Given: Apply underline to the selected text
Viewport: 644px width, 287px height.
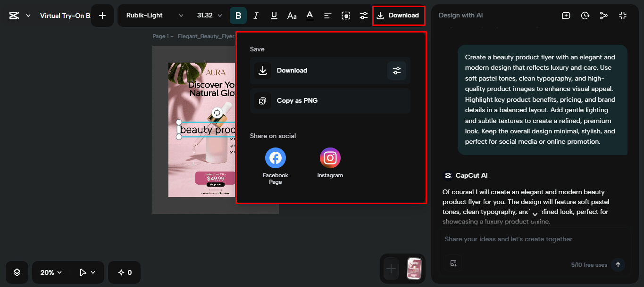Looking at the screenshot, I should pyautogui.click(x=274, y=15).
